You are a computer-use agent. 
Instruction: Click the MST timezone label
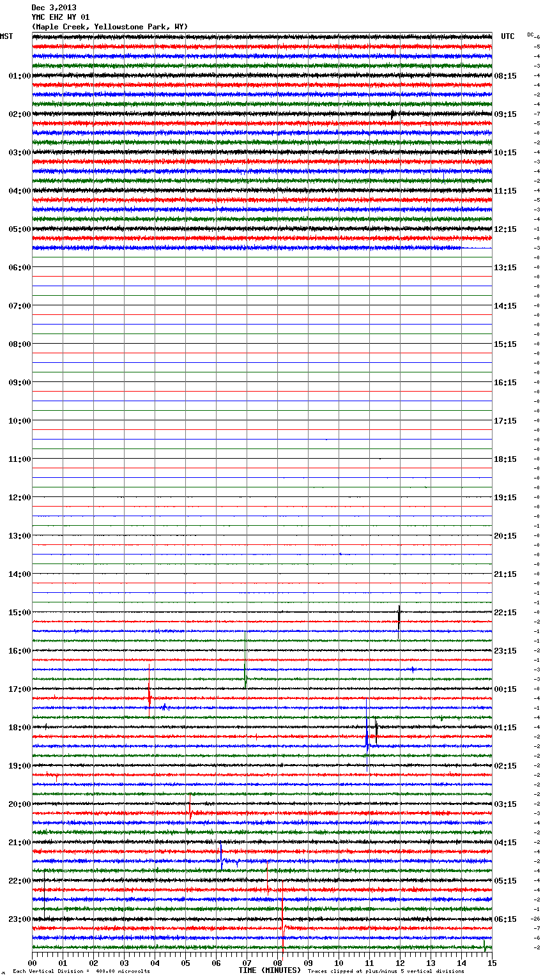(x=6, y=36)
